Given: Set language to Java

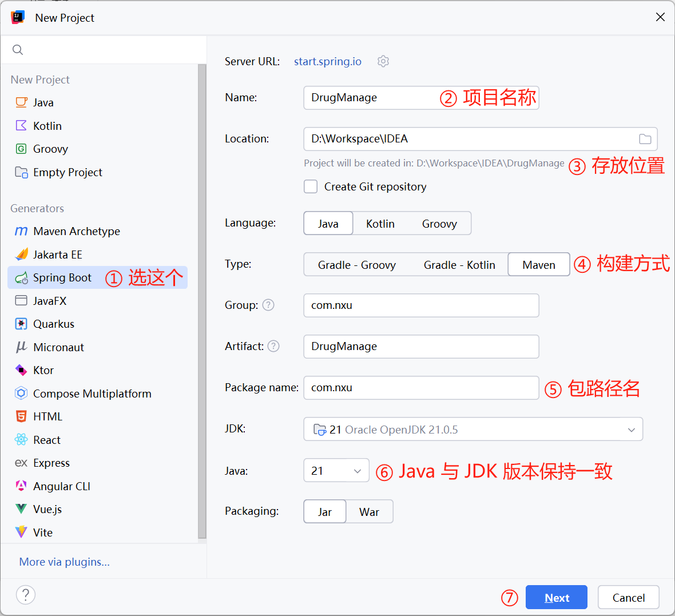Looking at the screenshot, I should pos(328,224).
